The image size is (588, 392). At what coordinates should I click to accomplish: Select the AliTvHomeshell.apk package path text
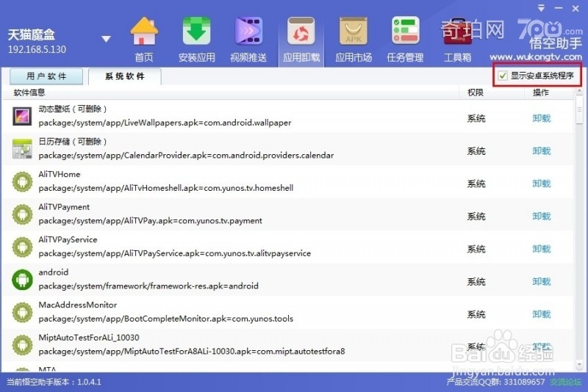click(x=166, y=188)
